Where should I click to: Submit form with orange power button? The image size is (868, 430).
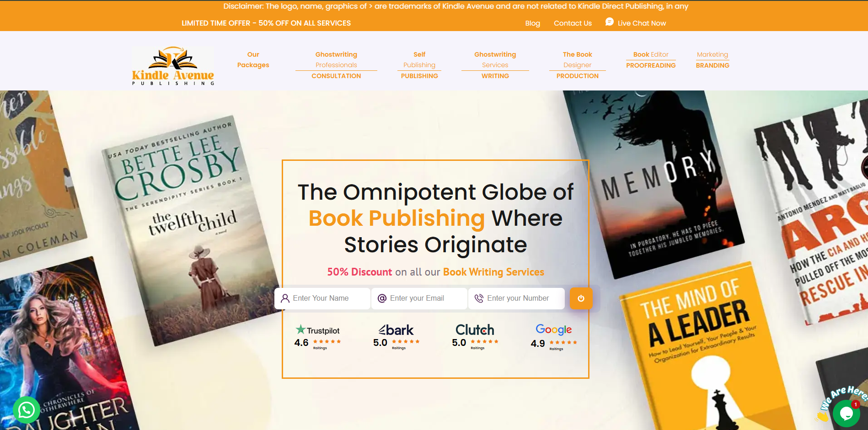pos(581,298)
